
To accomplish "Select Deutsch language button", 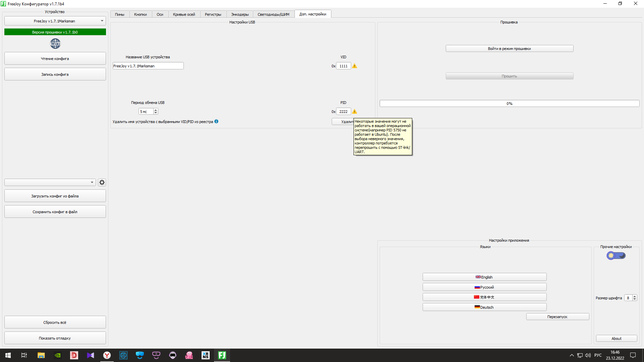I will click(x=484, y=307).
